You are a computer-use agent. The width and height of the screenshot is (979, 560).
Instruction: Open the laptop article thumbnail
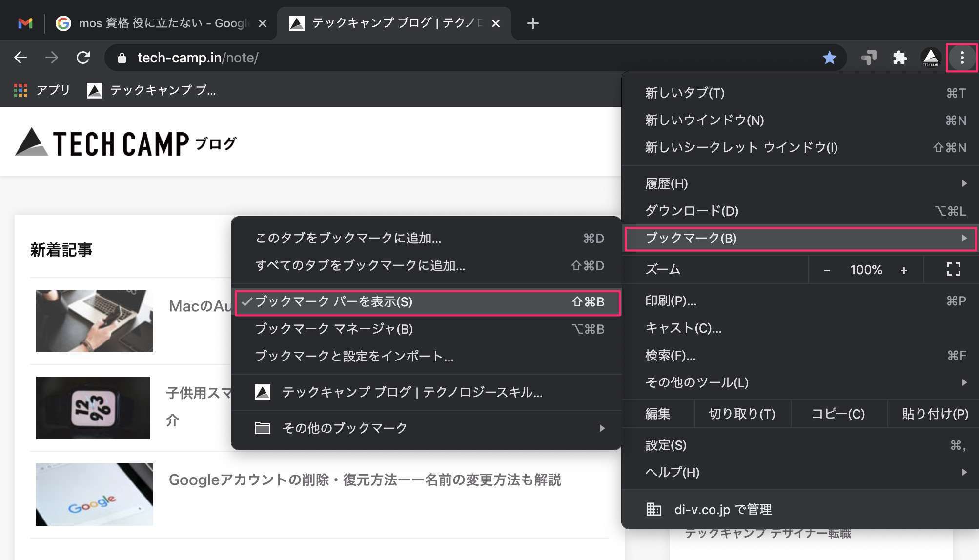coord(95,321)
